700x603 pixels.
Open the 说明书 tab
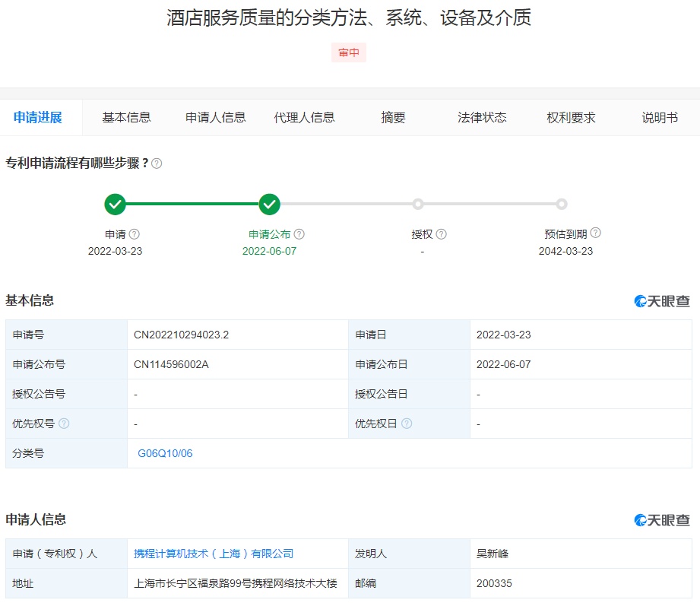[x=660, y=117]
